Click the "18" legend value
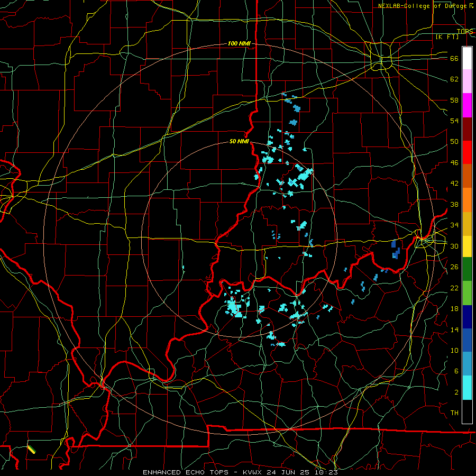476x476 pixels. coord(454,309)
